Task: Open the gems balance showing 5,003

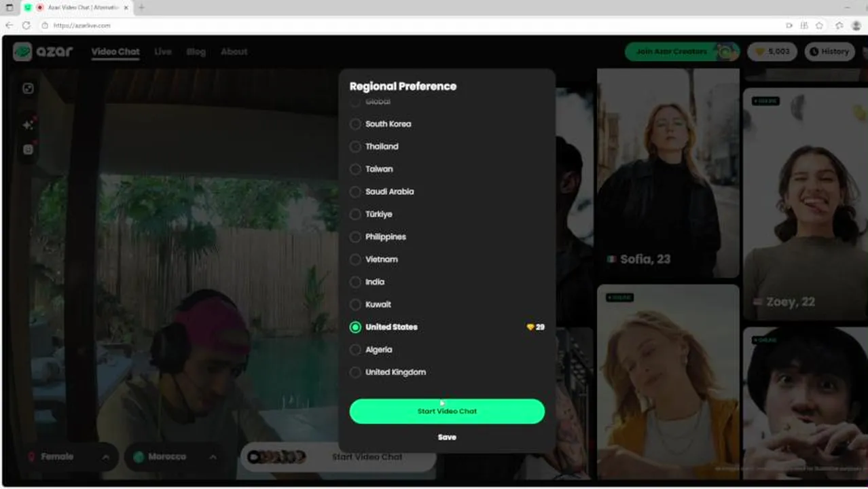Action: [x=772, y=52]
